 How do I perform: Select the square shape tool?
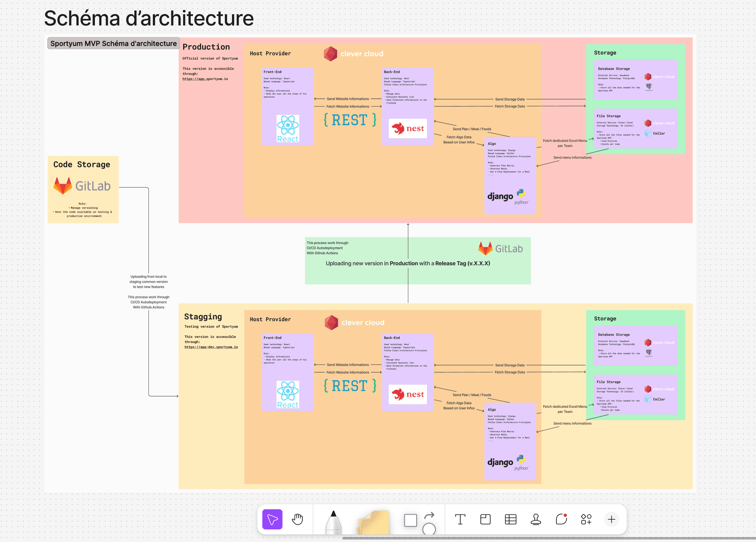pyautogui.click(x=410, y=520)
